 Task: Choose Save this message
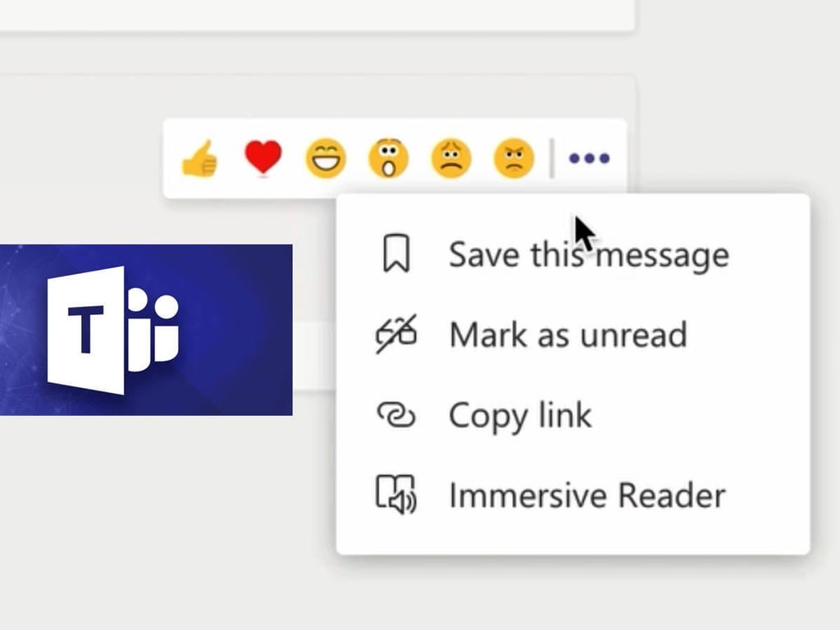pyautogui.click(x=573, y=254)
